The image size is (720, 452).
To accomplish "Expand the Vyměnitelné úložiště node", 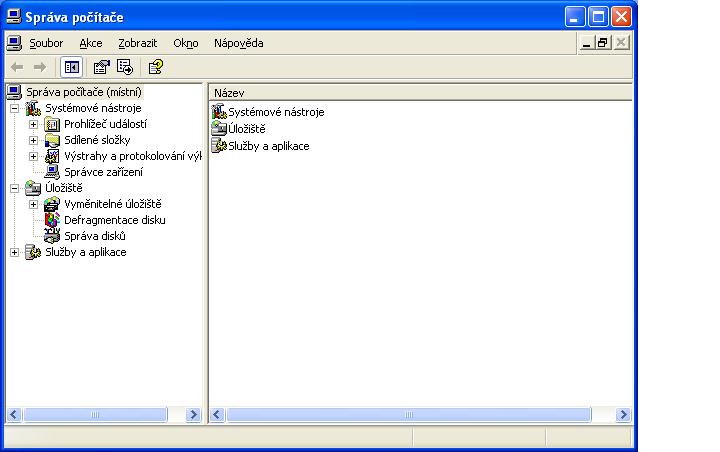I will point(34,204).
